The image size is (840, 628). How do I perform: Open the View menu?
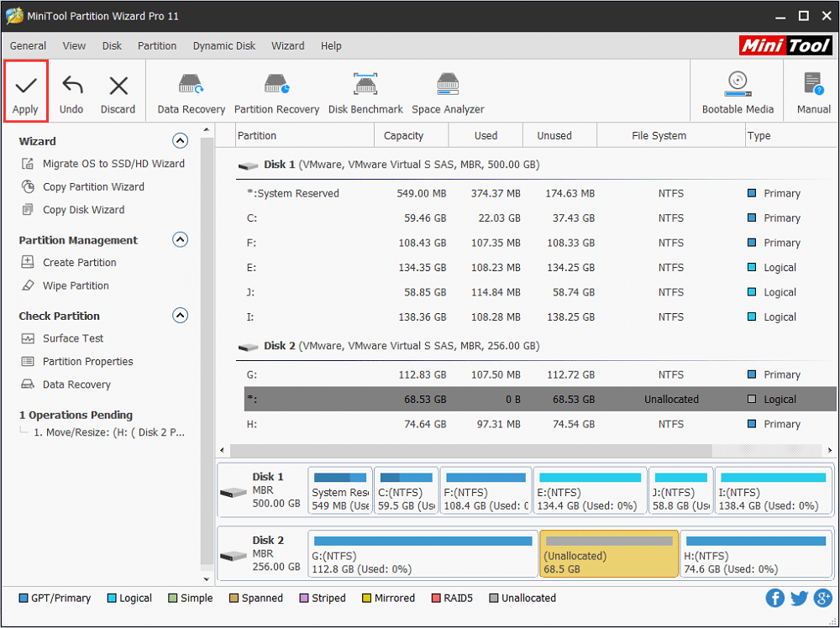[x=74, y=46]
